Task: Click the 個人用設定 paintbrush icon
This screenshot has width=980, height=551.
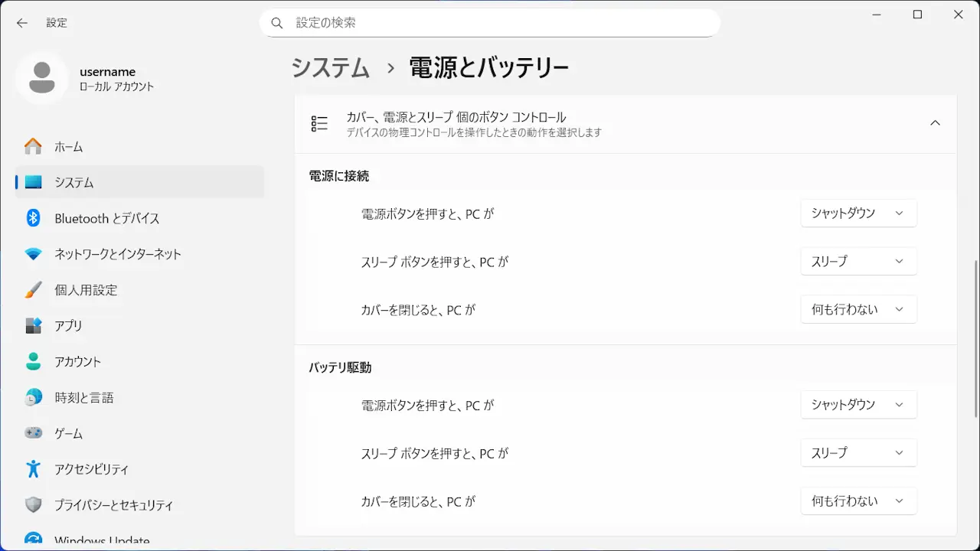Action: 33,290
